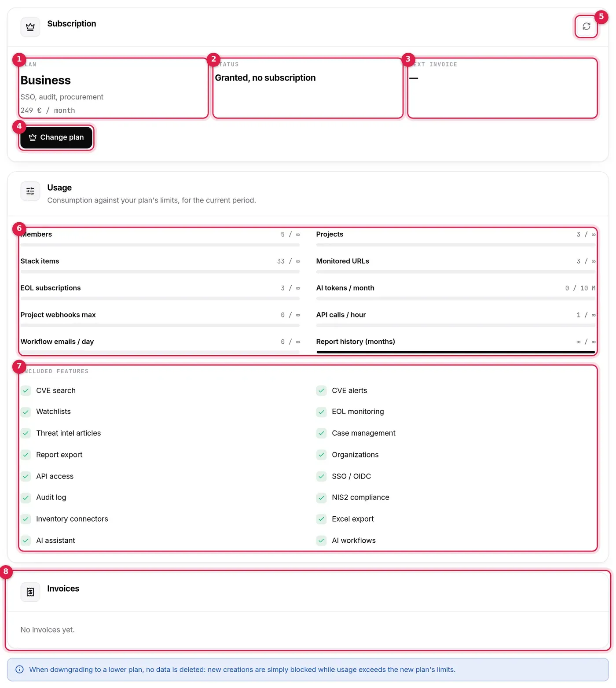Click the "API calls / hour" usage label
The image size is (616, 688).
tap(341, 315)
